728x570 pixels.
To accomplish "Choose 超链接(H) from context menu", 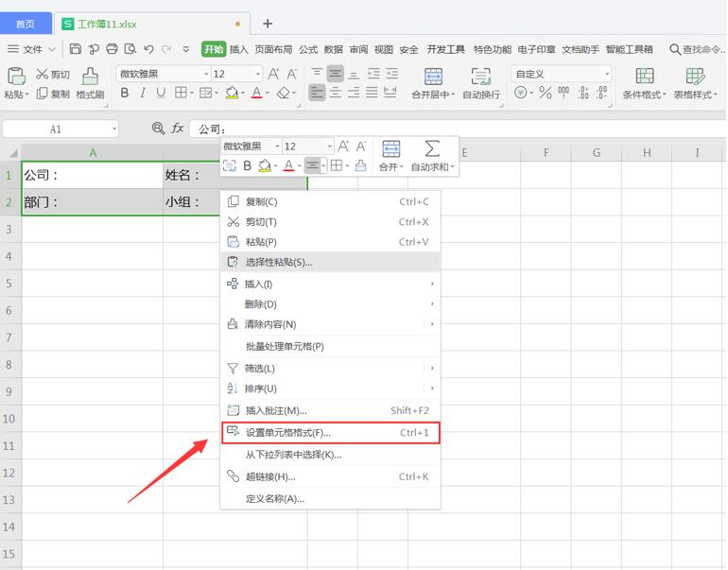I will coord(331,476).
